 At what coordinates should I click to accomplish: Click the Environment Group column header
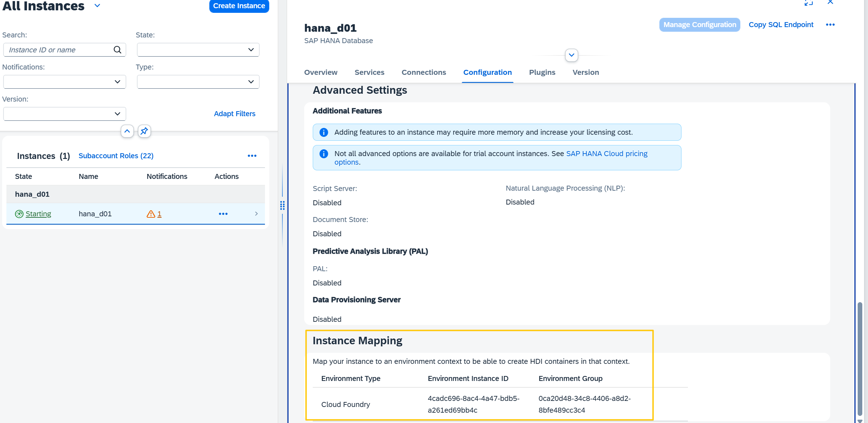(571, 378)
